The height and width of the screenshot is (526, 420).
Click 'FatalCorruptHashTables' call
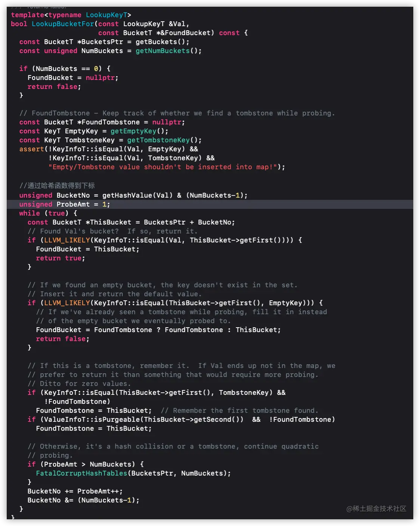pyautogui.click(x=81, y=473)
